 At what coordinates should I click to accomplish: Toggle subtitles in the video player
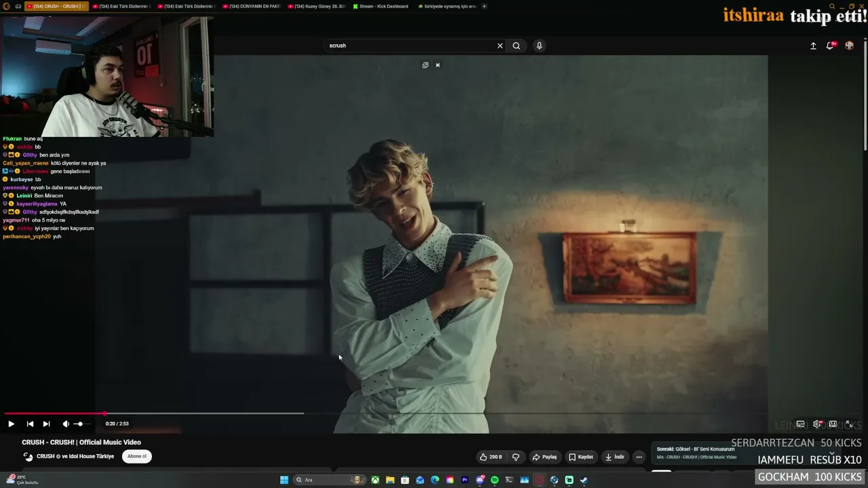801,424
